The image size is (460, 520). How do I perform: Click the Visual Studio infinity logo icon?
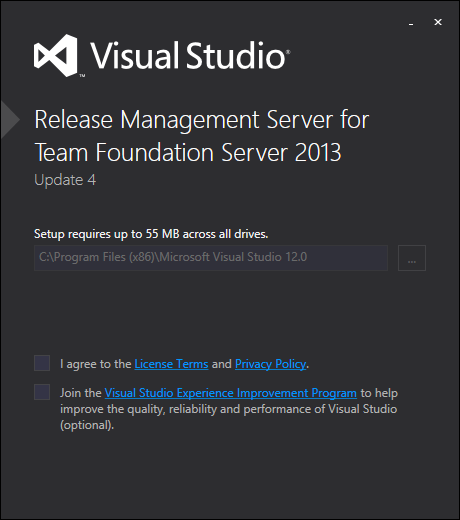pyautogui.click(x=55, y=55)
